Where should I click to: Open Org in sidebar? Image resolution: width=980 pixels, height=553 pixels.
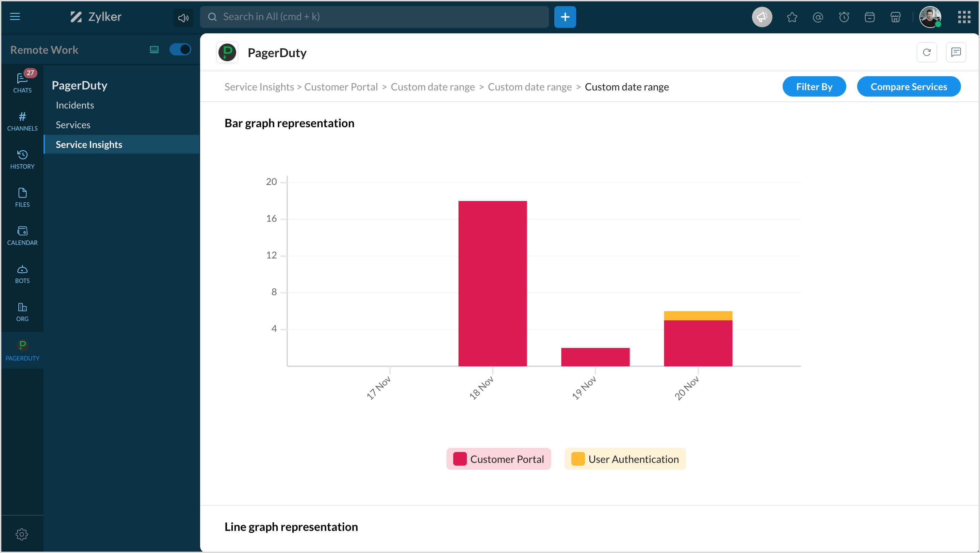point(22,312)
